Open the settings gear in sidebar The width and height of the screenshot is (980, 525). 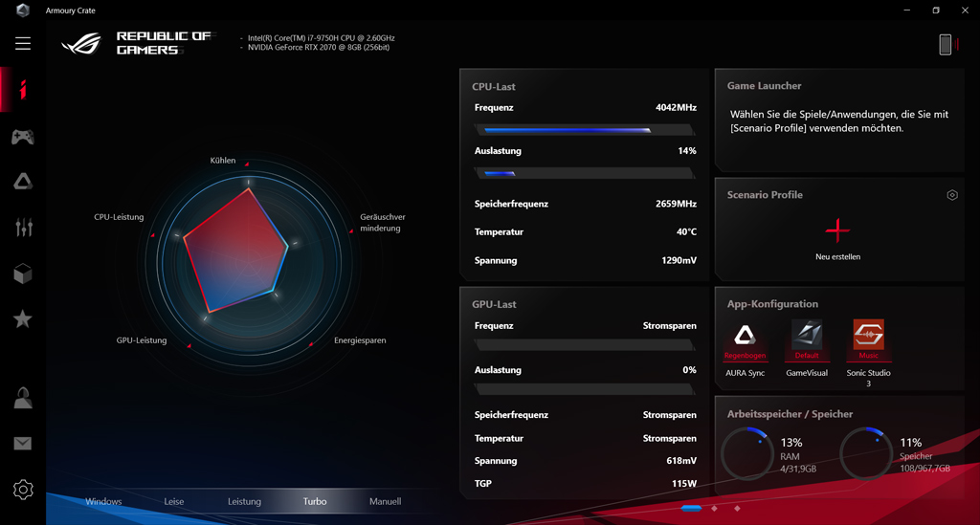point(23,490)
